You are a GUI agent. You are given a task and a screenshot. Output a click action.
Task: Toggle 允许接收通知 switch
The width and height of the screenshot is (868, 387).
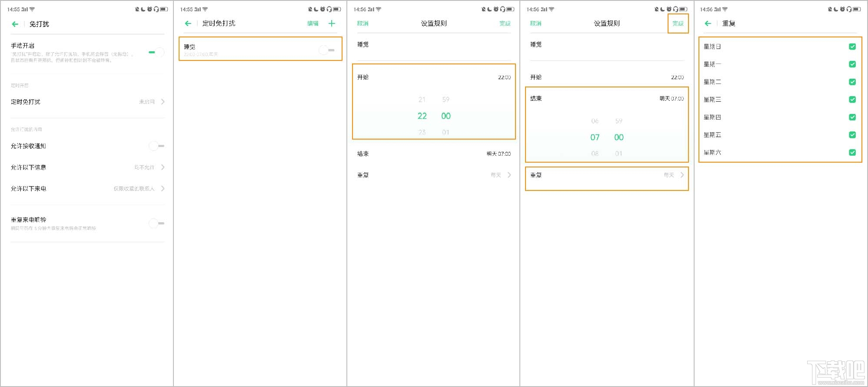click(x=156, y=146)
